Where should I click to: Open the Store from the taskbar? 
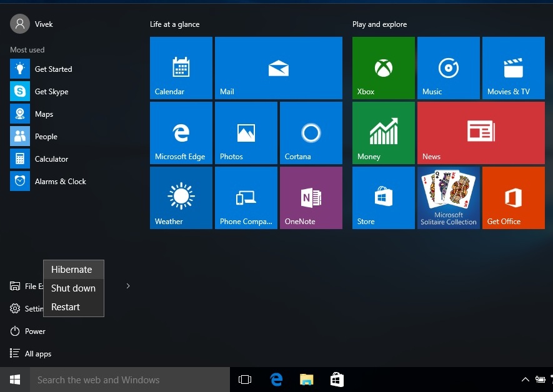337,380
